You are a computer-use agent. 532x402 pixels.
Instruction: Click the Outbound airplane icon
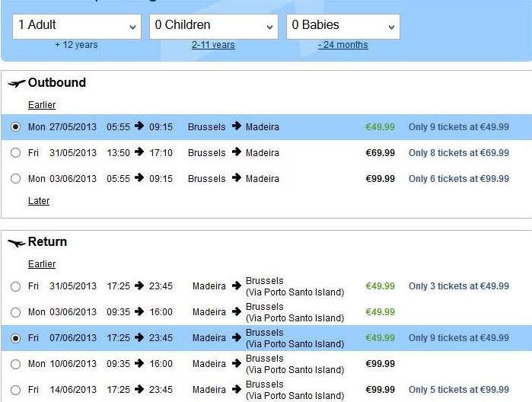tap(16, 83)
